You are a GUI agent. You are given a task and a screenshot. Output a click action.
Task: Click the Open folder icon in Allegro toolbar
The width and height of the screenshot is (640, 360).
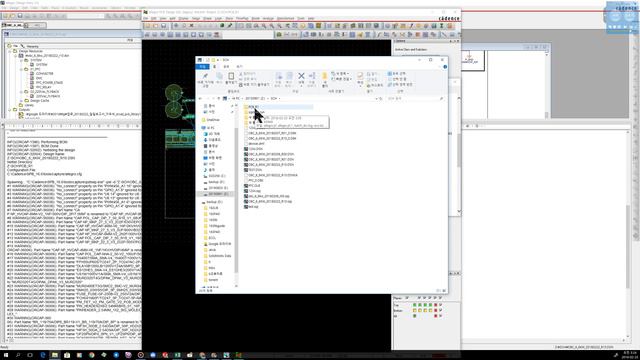tap(155, 26)
